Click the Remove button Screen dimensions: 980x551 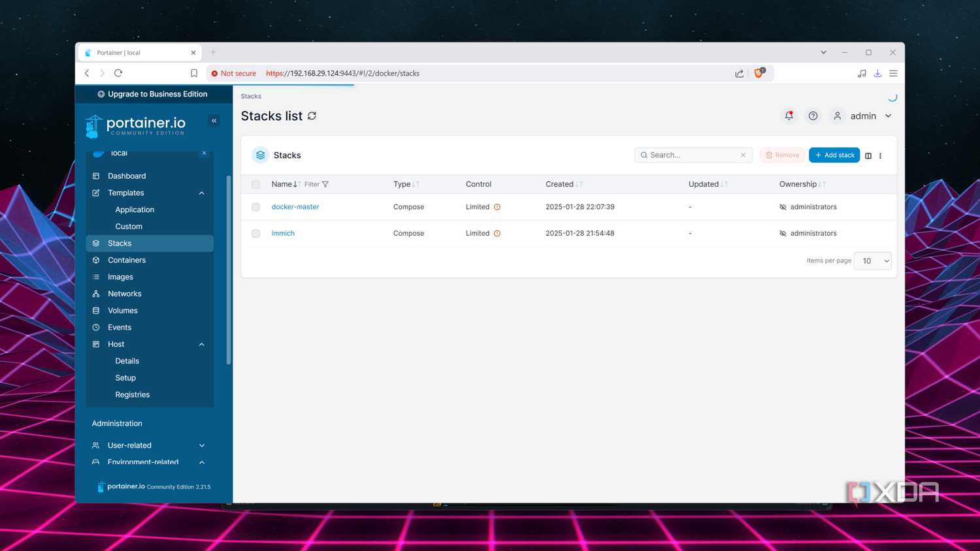click(x=782, y=155)
